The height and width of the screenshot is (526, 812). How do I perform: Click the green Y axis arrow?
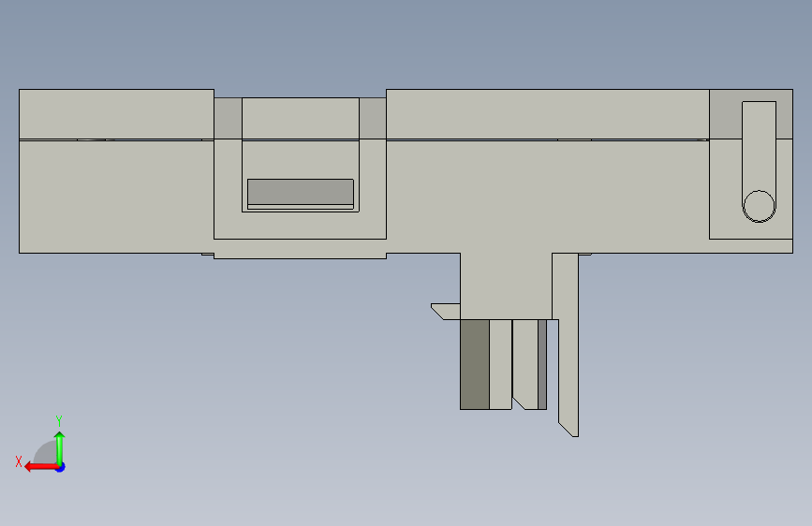tap(60, 448)
